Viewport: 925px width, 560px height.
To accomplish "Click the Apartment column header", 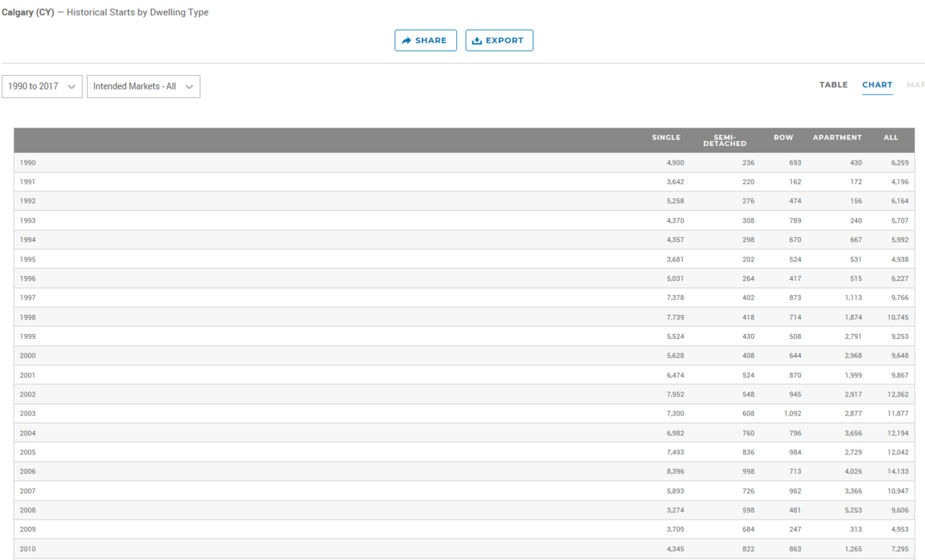I will point(837,137).
